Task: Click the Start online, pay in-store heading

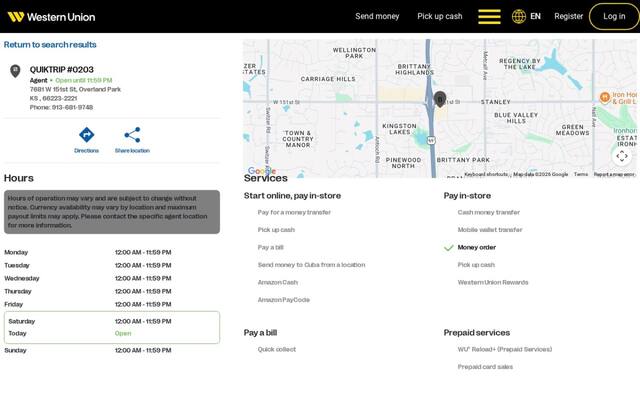Action: (x=292, y=196)
